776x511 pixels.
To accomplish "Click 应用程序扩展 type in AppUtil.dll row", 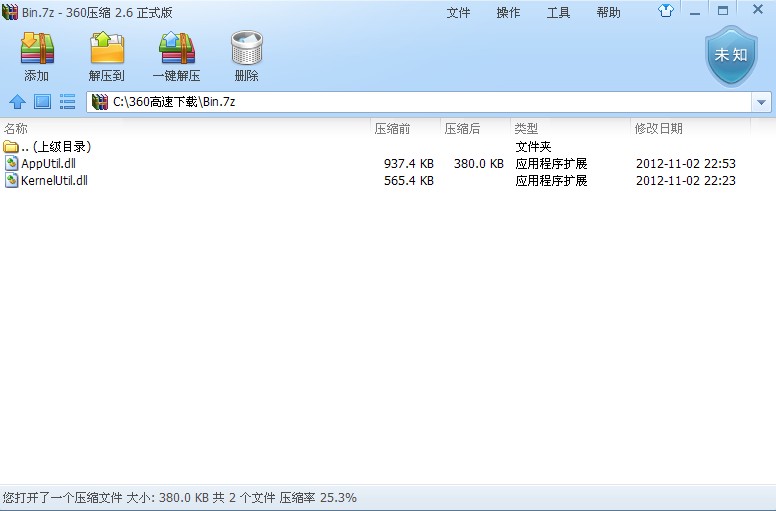I will point(551,164).
